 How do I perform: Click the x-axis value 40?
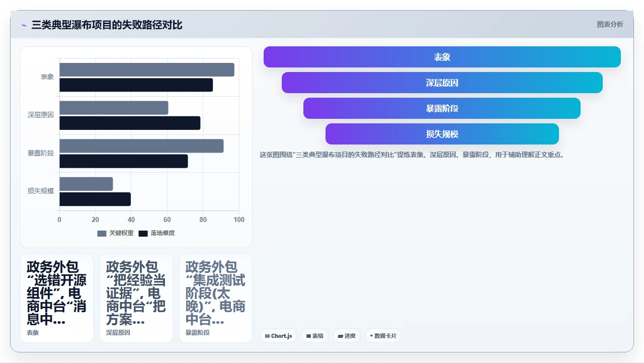click(x=131, y=220)
